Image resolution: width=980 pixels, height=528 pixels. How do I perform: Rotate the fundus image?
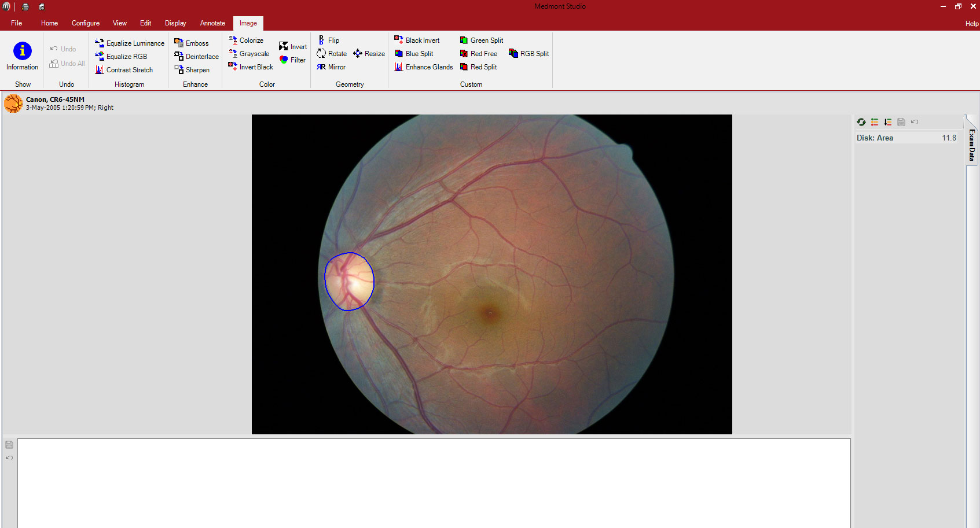(x=332, y=54)
